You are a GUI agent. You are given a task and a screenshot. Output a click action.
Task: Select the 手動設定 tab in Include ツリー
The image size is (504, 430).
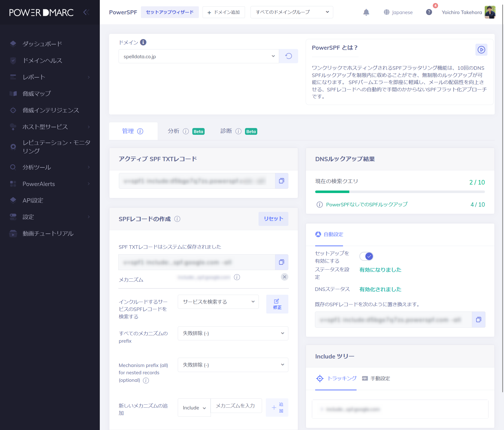pos(376,379)
